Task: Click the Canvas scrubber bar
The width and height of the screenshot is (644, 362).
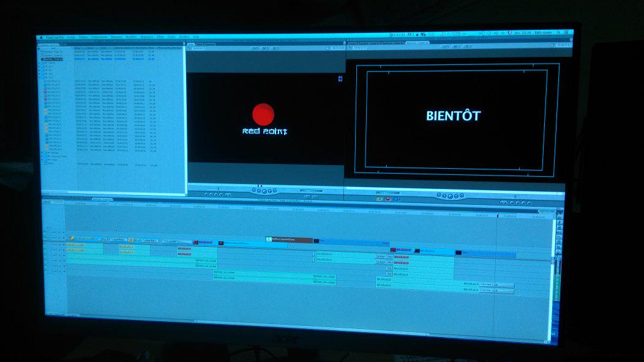Action: pos(454,190)
